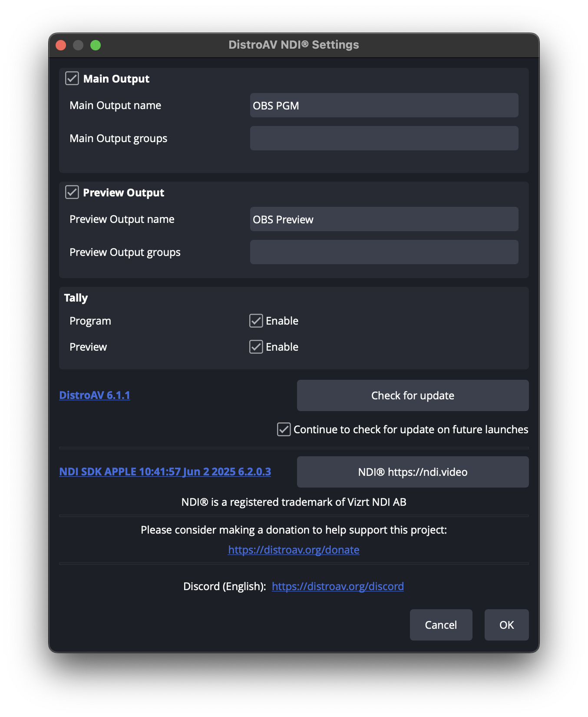Open the distroav.org/discord link
Image resolution: width=588 pixels, height=717 pixels.
tap(338, 586)
